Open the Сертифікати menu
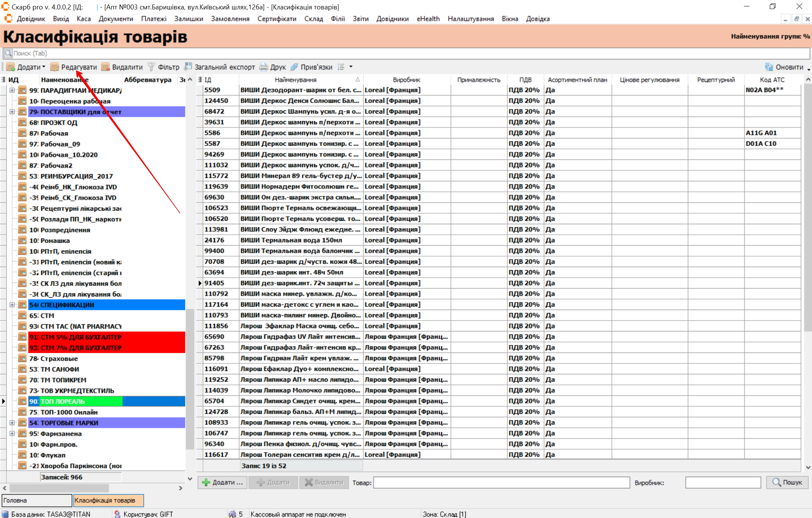Viewport: 812px width, 518px height. 277,19
